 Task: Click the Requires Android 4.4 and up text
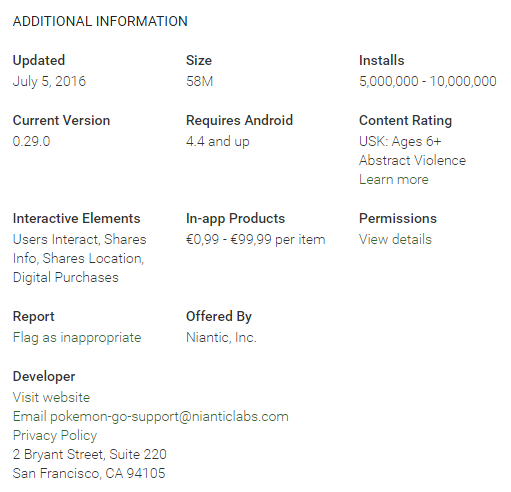pos(218,141)
